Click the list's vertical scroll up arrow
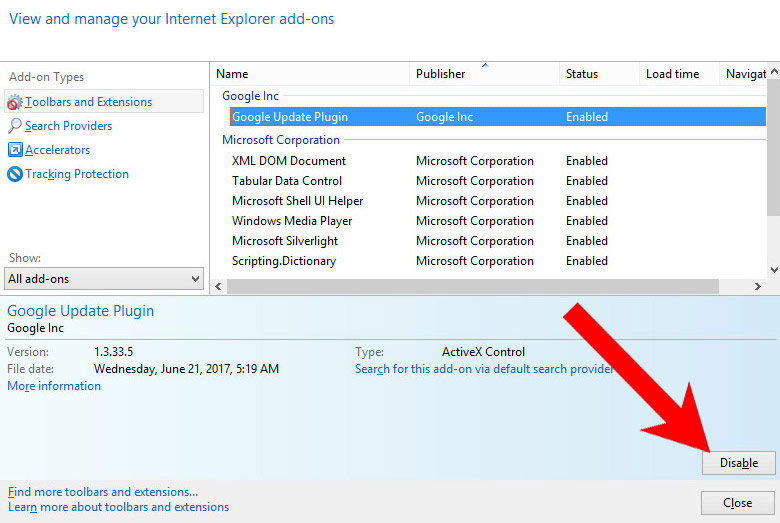 [x=774, y=72]
